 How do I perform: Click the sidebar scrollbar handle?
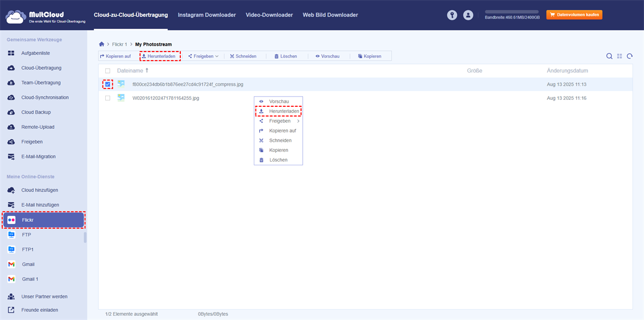pyautogui.click(x=85, y=237)
